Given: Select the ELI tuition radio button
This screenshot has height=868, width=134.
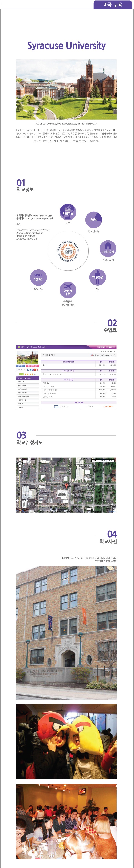Looking at the screenshot, I should pyautogui.click(x=44, y=365).
